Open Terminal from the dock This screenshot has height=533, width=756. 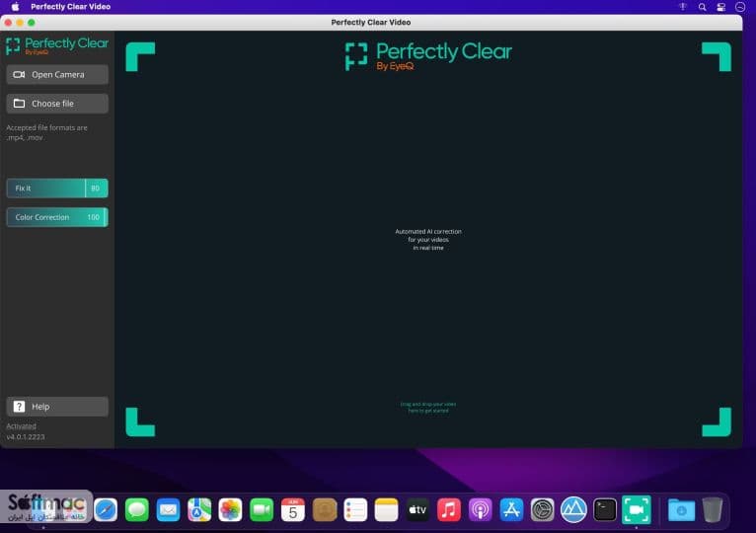(605, 510)
